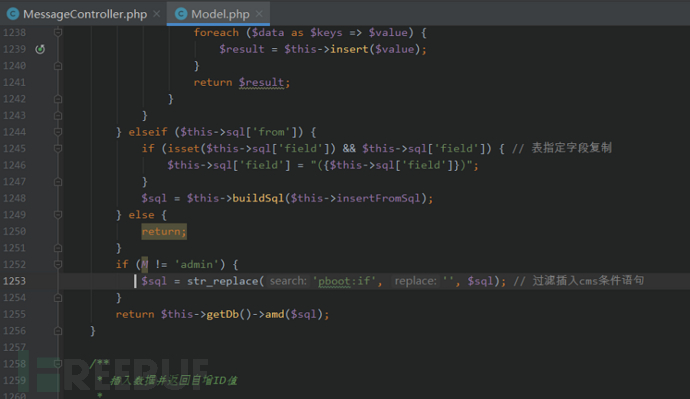The width and height of the screenshot is (690, 399).
Task: Click the 'foreach' keyword
Action: coord(216,33)
